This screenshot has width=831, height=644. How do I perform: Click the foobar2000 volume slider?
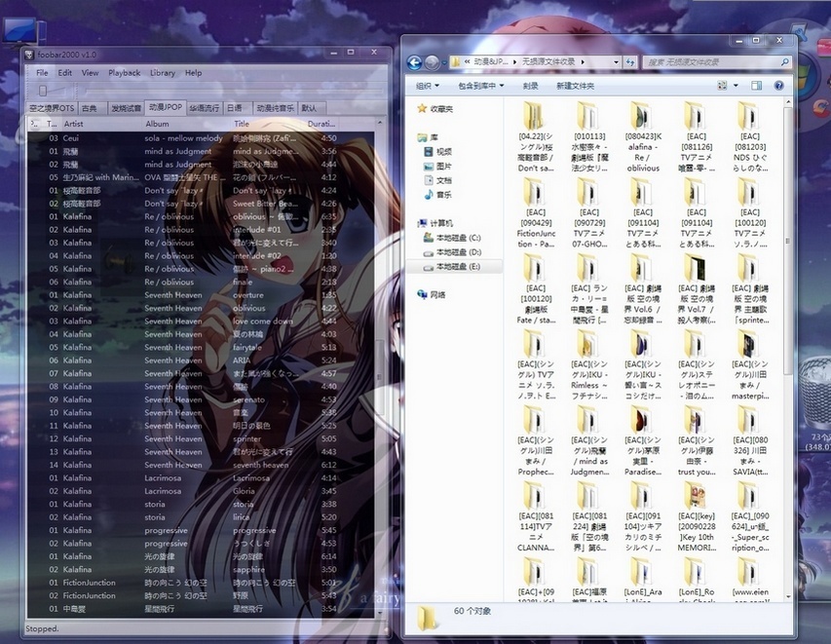pos(43,91)
